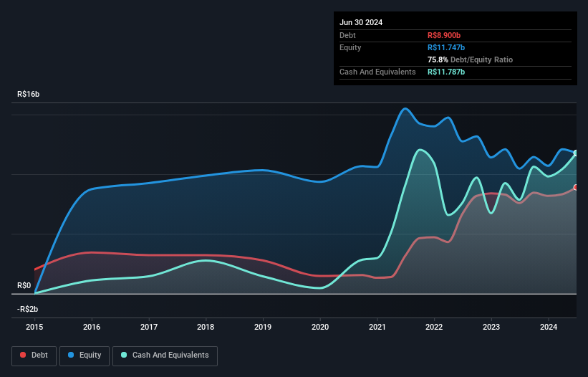This screenshot has height=377, width=588.
Task: Click the 75.8% Debt/Equity Ratio text
Action: 470,59
